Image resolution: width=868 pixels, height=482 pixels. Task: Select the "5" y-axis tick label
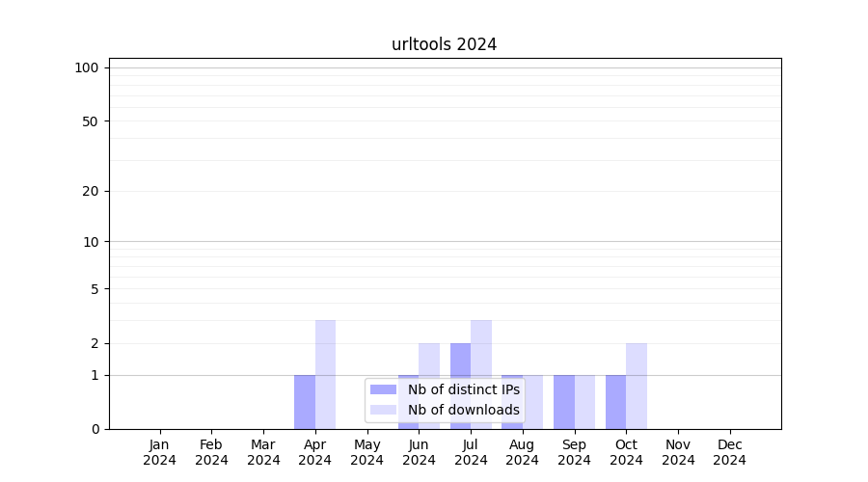(x=95, y=288)
